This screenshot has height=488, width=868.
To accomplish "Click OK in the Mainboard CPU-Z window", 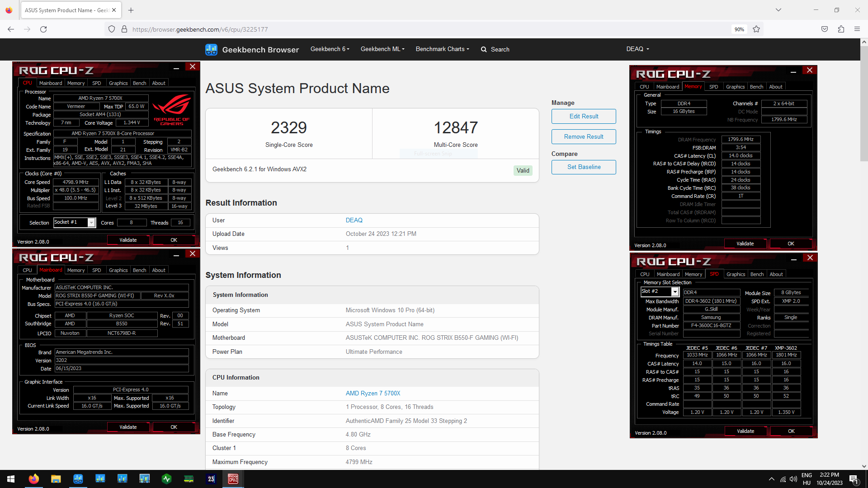I will tap(174, 427).
